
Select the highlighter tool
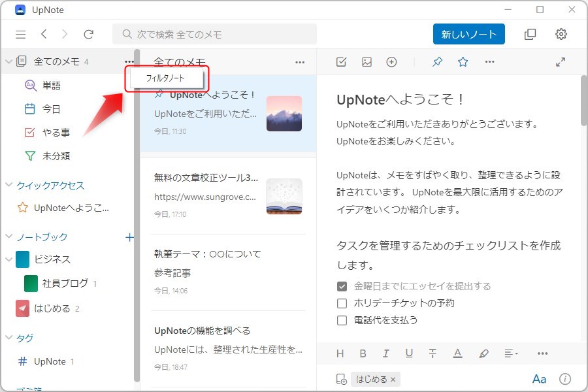click(x=483, y=353)
